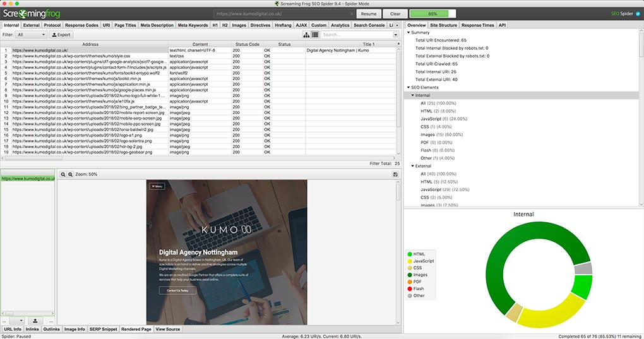Screen dimensions: 644x339
Task: Click the Export button
Action: click(x=61, y=35)
